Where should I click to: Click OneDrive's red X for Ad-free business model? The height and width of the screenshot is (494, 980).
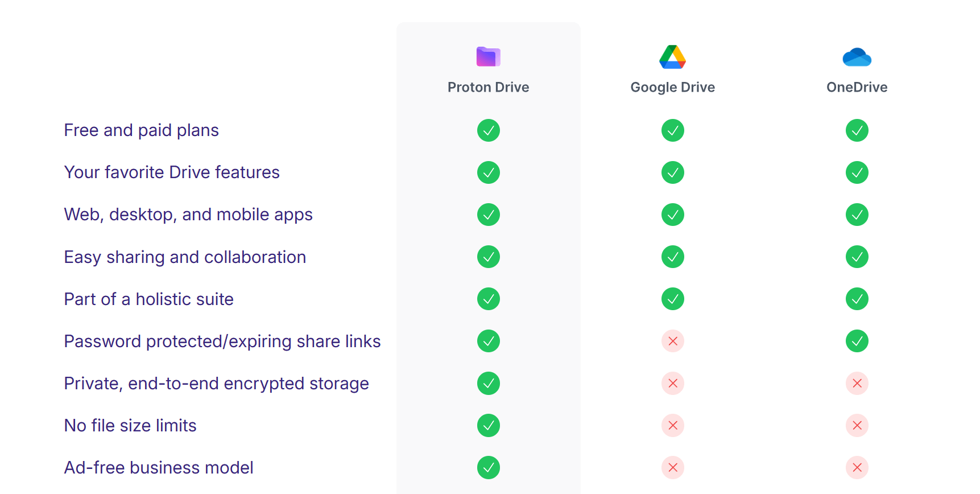857,467
